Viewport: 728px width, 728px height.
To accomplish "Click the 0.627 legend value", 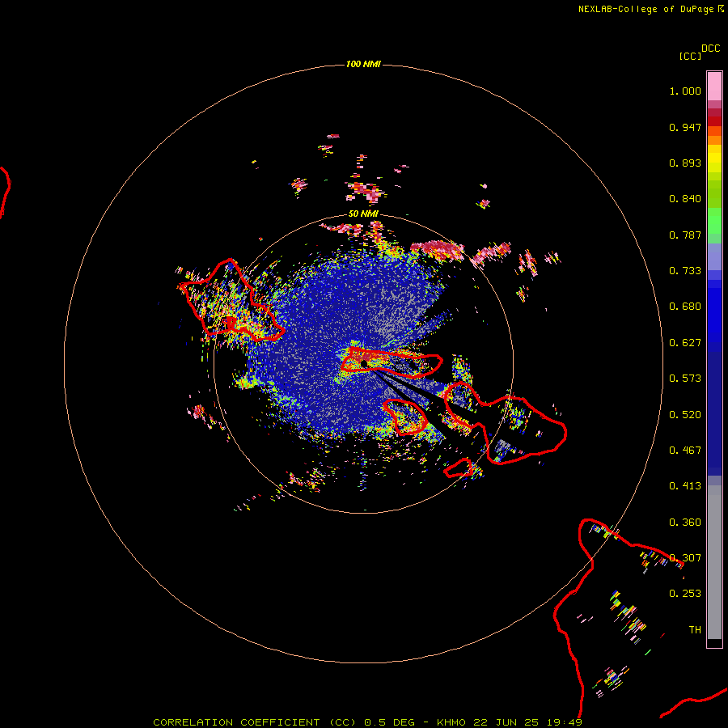I will (x=685, y=343).
